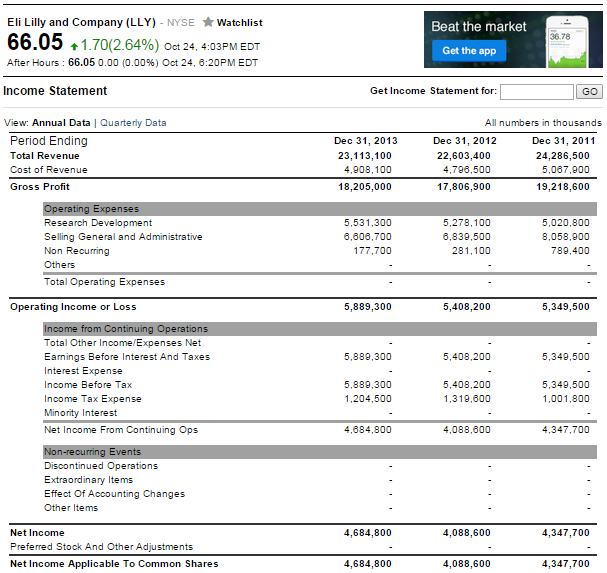Click the All numbers in thousands note
This screenshot has height=573, width=607.
[x=543, y=123]
